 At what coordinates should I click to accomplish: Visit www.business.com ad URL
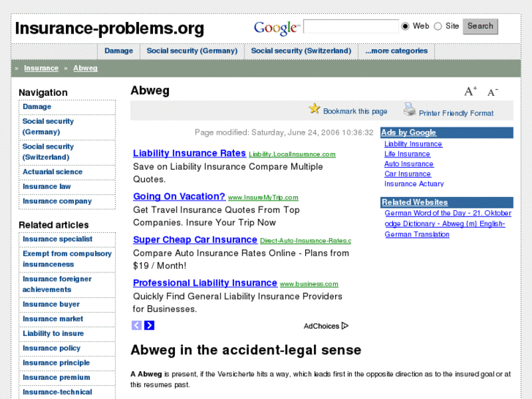point(309,284)
